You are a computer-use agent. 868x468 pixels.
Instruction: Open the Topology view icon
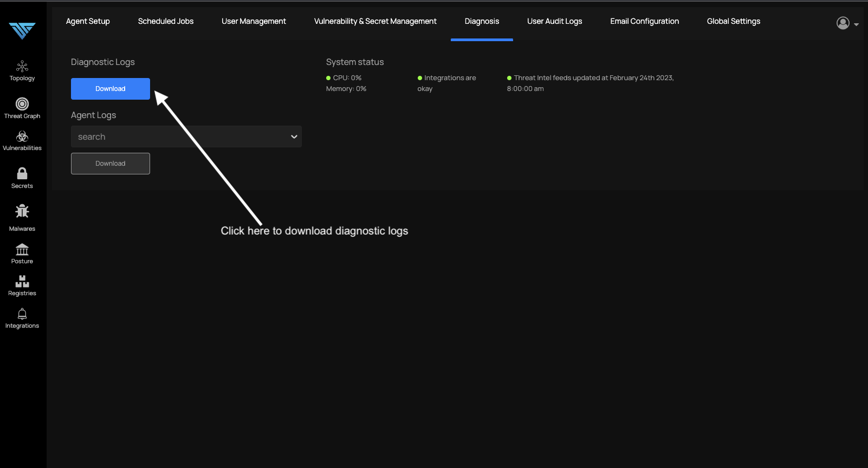22,66
